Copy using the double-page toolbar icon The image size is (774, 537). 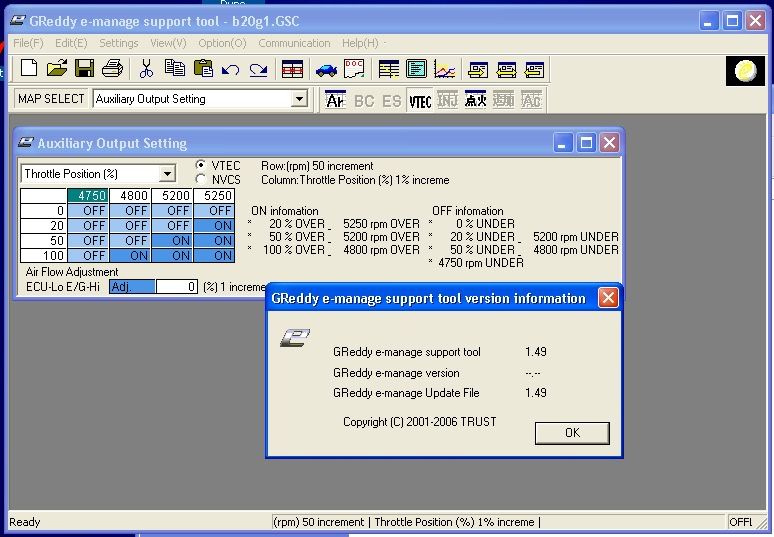click(174, 69)
